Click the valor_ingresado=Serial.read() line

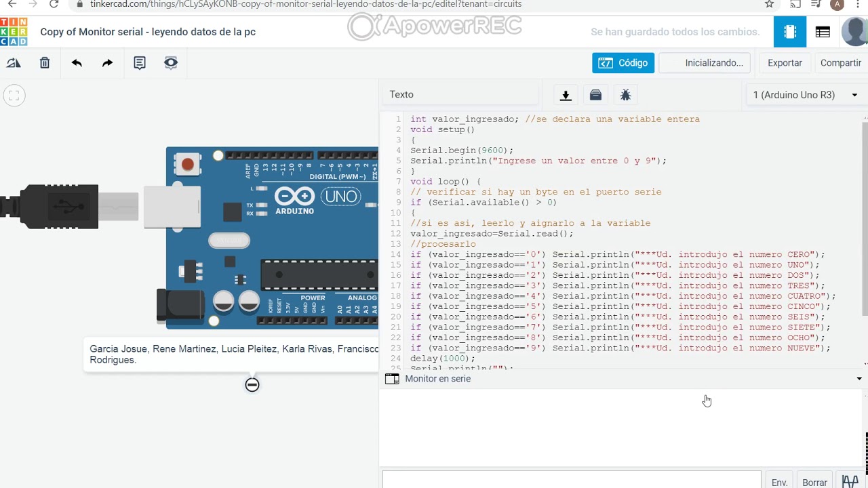tap(492, 234)
